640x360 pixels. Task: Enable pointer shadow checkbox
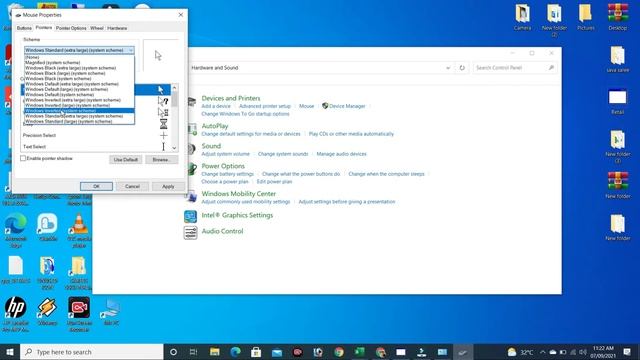pos(23,158)
